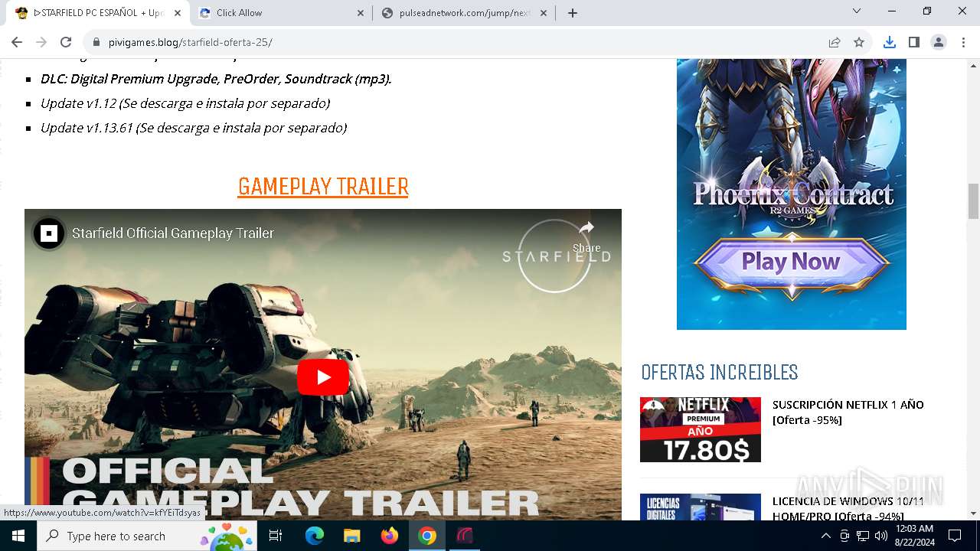The height and width of the screenshot is (551, 980).
Task: Open the clock and date flyout
Action: tap(914, 536)
